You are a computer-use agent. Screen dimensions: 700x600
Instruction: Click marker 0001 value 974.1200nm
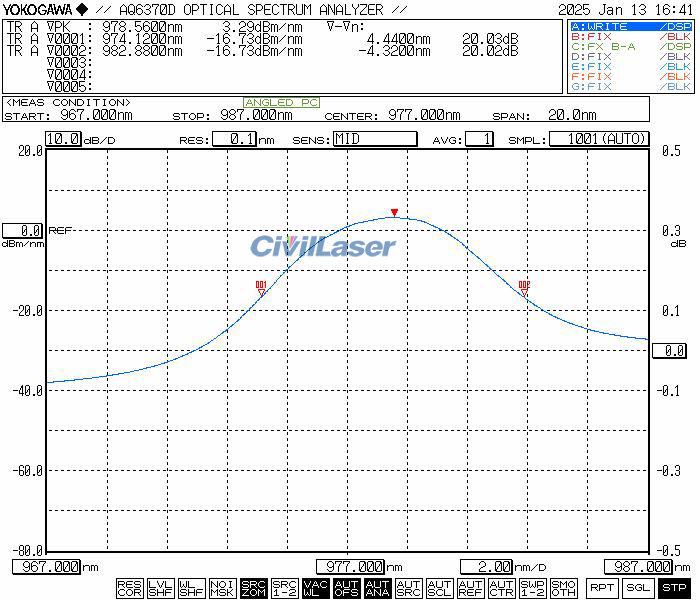point(142,39)
